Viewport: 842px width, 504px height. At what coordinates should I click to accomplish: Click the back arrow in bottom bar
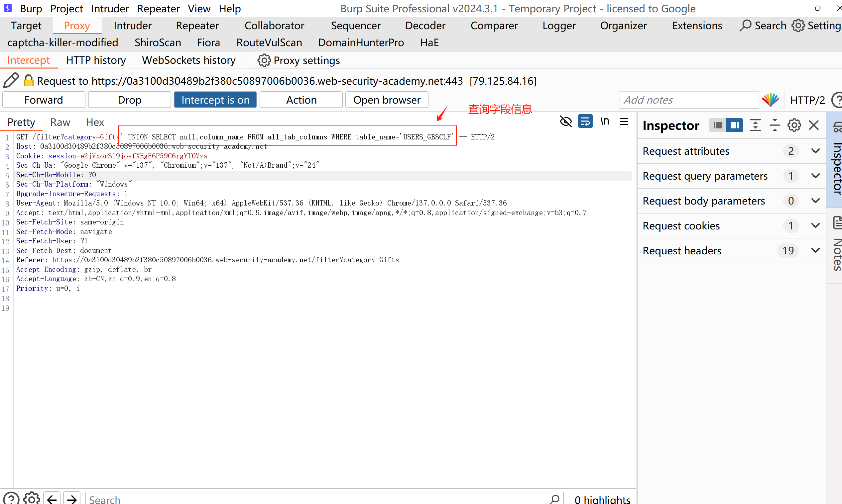click(52, 499)
